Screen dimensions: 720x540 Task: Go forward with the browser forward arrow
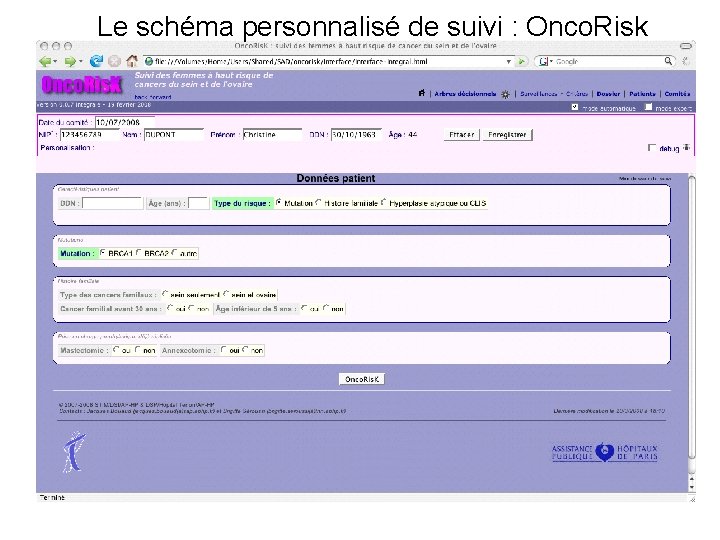(70, 61)
